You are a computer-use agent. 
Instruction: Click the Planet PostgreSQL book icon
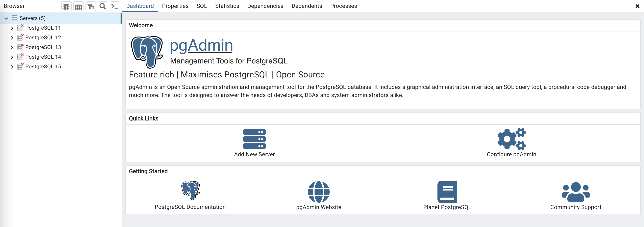coord(447,192)
